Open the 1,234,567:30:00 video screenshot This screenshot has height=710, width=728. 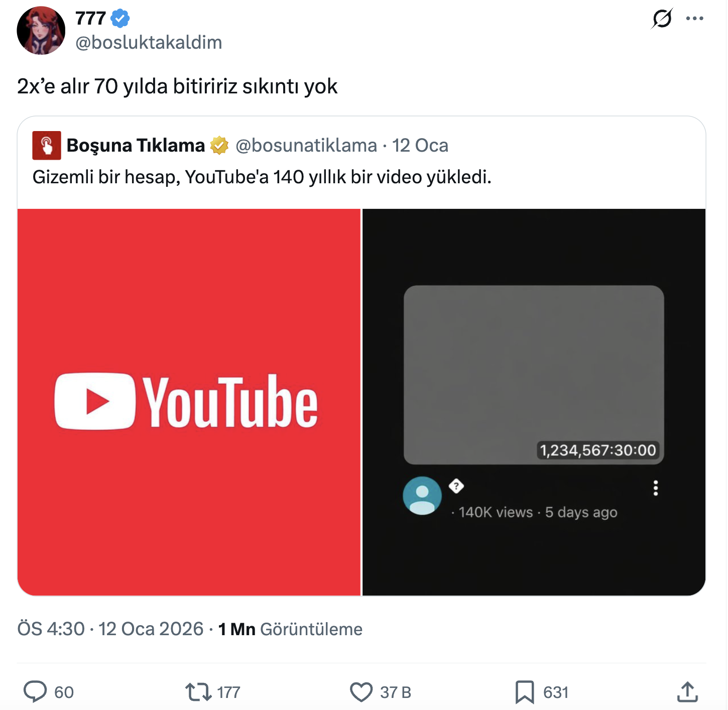coord(534,402)
